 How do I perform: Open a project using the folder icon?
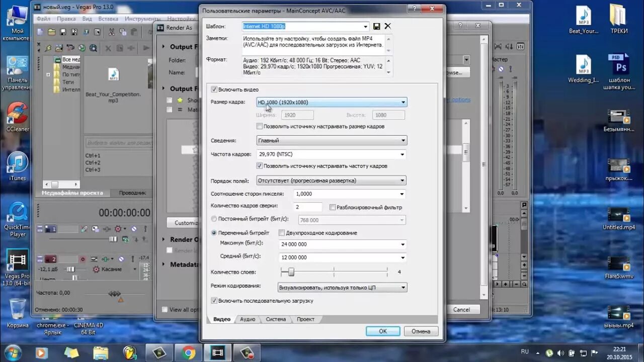51,32
